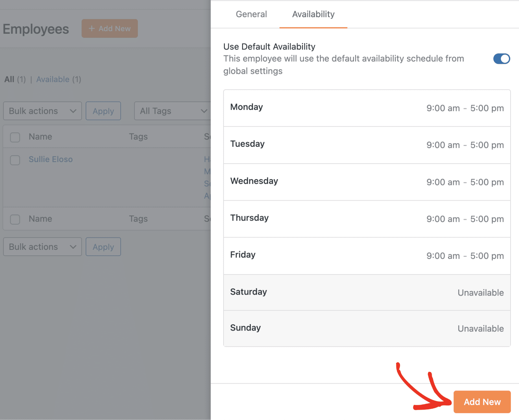Disable the Use Default Availability toggle
Image resolution: width=519 pixels, height=420 pixels.
click(x=501, y=59)
